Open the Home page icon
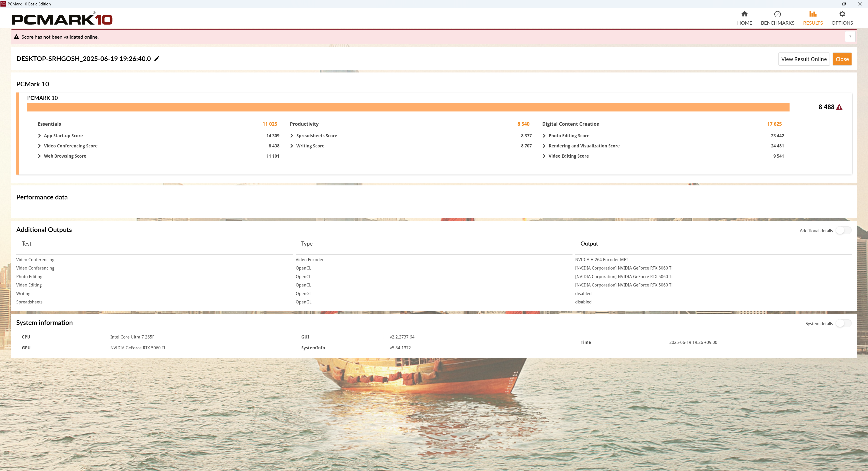The width and height of the screenshot is (868, 471). [744, 14]
